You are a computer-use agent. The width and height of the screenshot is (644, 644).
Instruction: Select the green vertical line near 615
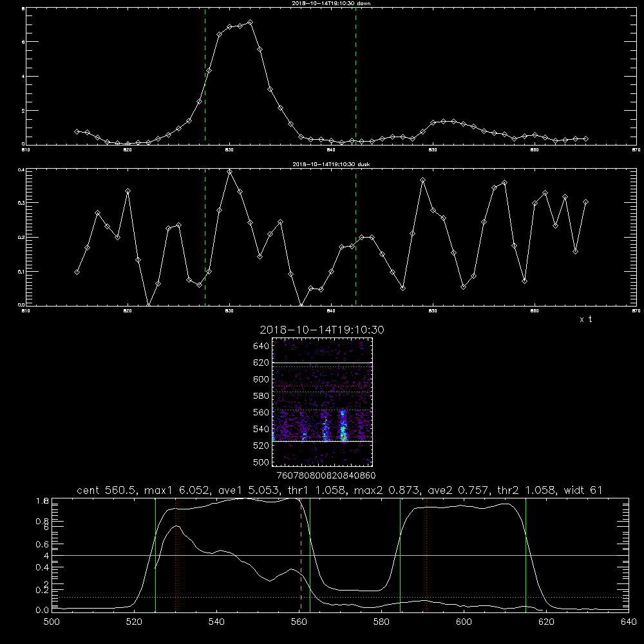tap(526, 554)
